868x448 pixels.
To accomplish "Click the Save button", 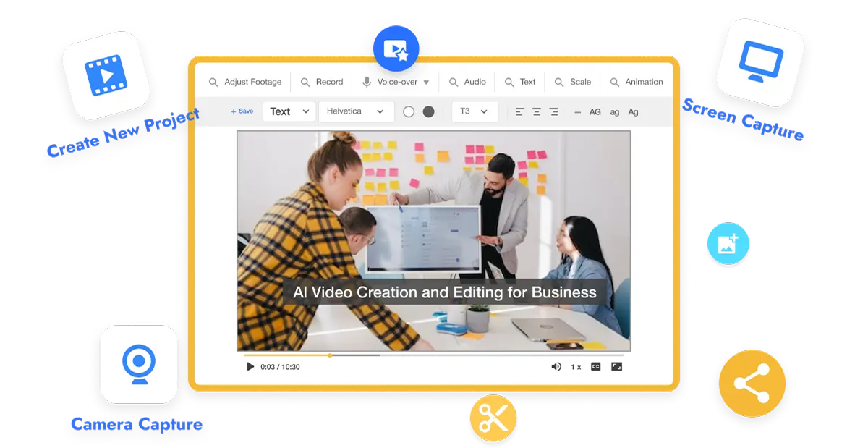I will [241, 111].
